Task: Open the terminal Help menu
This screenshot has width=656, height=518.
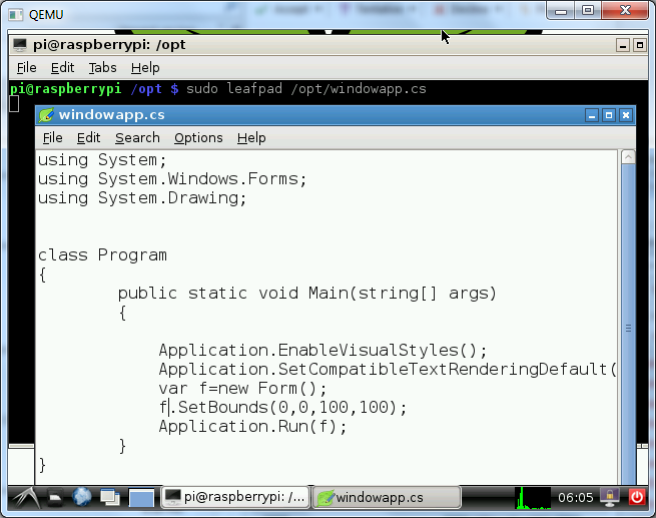Action: tap(145, 67)
